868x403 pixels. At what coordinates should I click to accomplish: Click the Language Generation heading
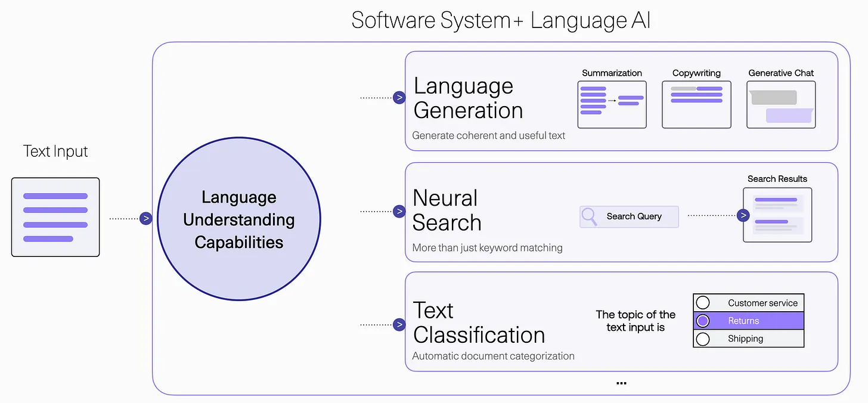click(468, 98)
